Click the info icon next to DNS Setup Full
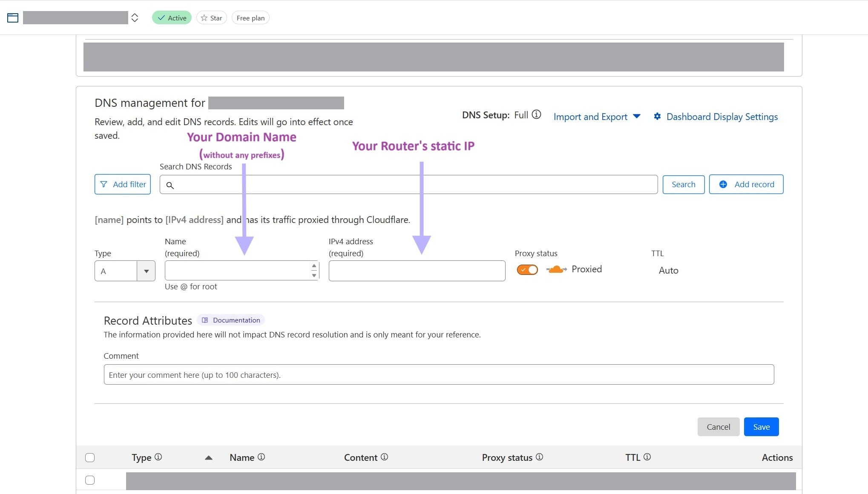The width and height of the screenshot is (868, 494). coord(537,114)
